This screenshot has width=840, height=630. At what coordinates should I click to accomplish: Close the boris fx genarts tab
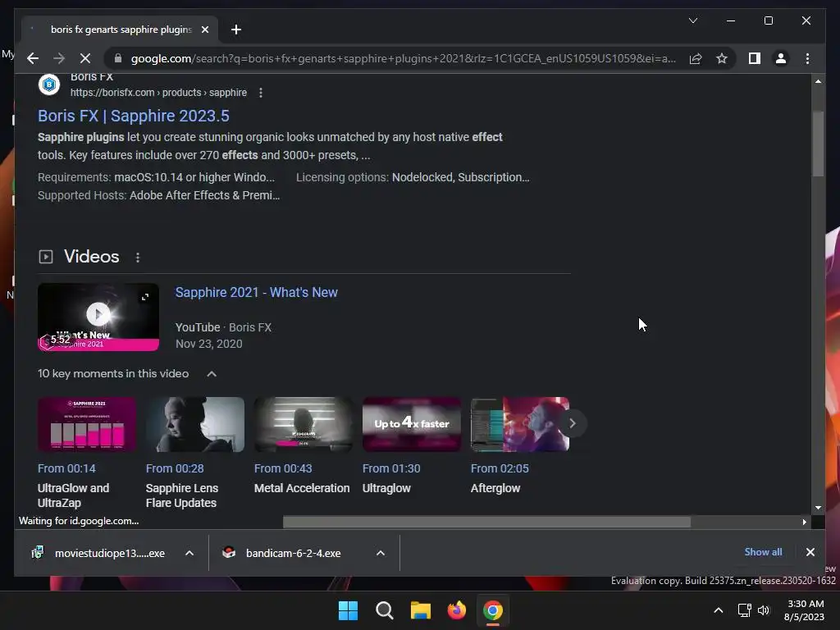point(204,30)
